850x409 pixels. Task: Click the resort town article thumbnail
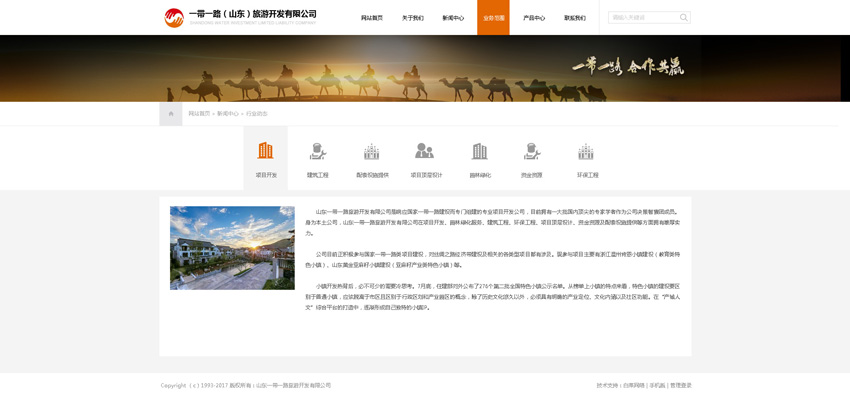click(232, 248)
